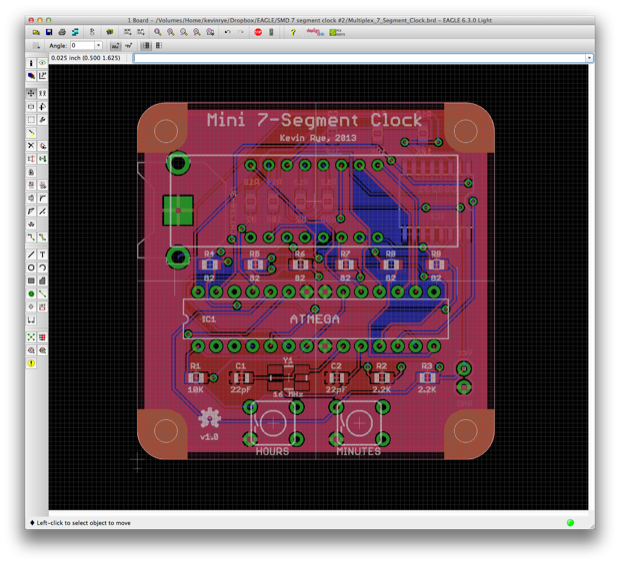Image resolution: width=620 pixels, height=564 pixels.
Task: Undo the last action
Action: point(227,32)
